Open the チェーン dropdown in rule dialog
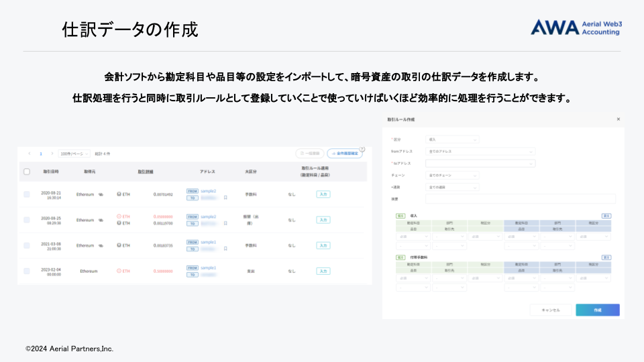 pyautogui.click(x=453, y=176)
